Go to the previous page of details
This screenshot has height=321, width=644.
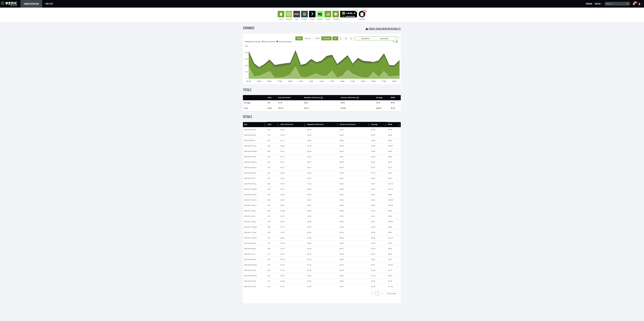click(x=372, y=293)
